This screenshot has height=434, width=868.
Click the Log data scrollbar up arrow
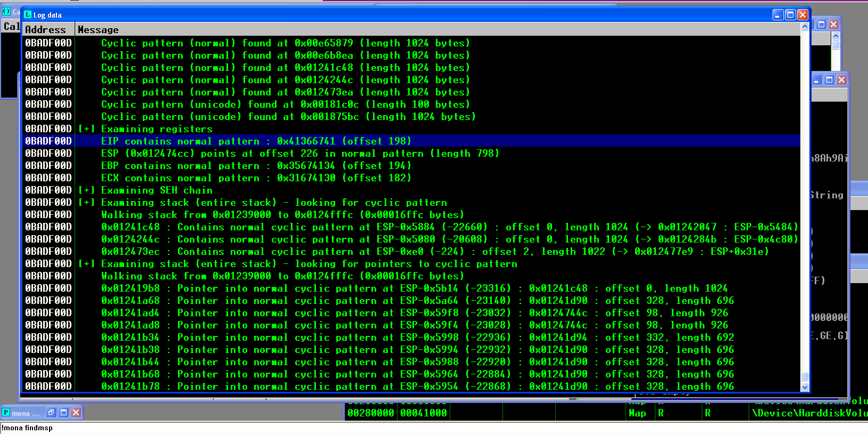tap(805, 26)
